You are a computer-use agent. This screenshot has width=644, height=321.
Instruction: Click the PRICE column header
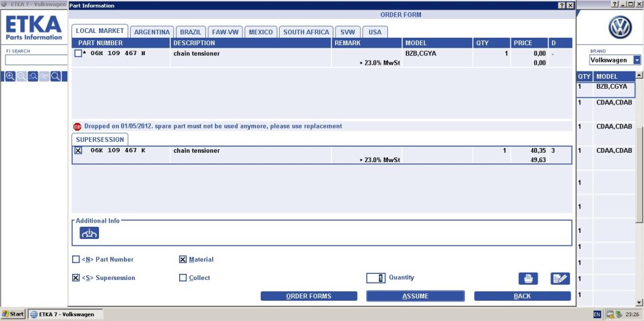(x=529, y=43)
